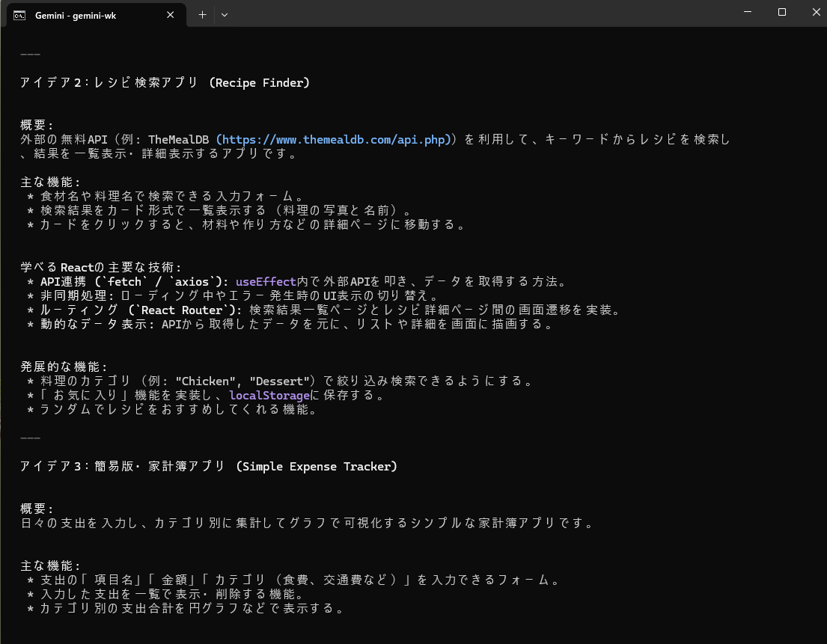The width and height of the screenshot is (827, 644).
Task: Click the purple localStorage keyword
Action: click(x=269, y=396)
